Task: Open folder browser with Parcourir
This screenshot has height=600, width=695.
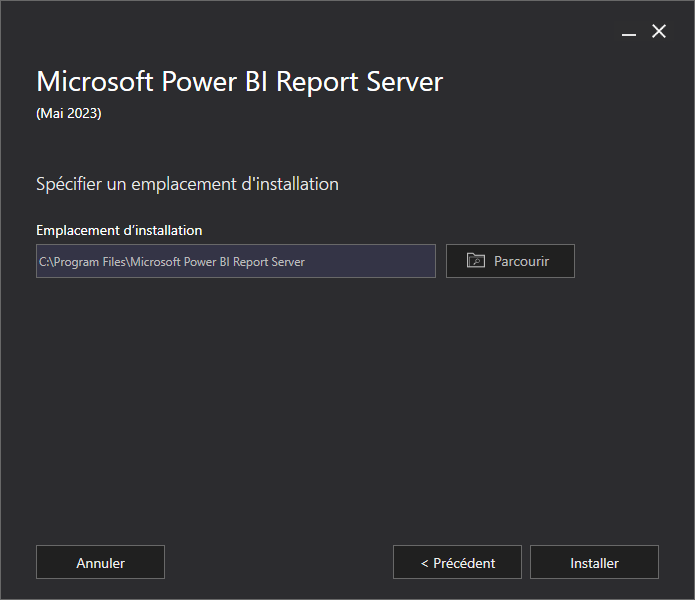Action: [510, 261]
